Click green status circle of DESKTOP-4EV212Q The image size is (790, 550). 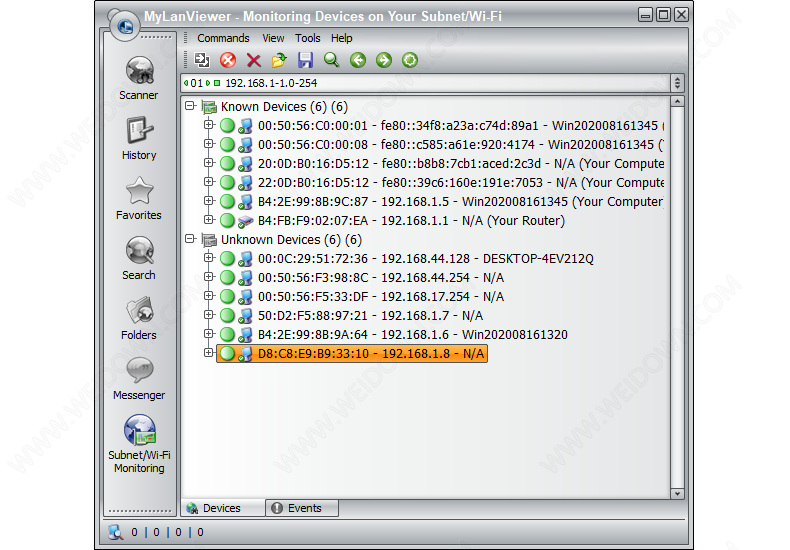tap(227, 258)
